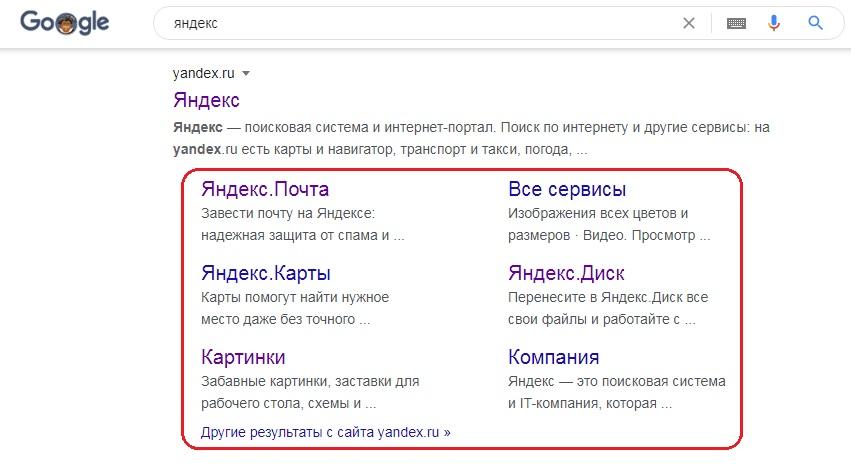Open the main 'Яндекс' result title
Viewport: 851px width, 468px height.
coord(206,101)
